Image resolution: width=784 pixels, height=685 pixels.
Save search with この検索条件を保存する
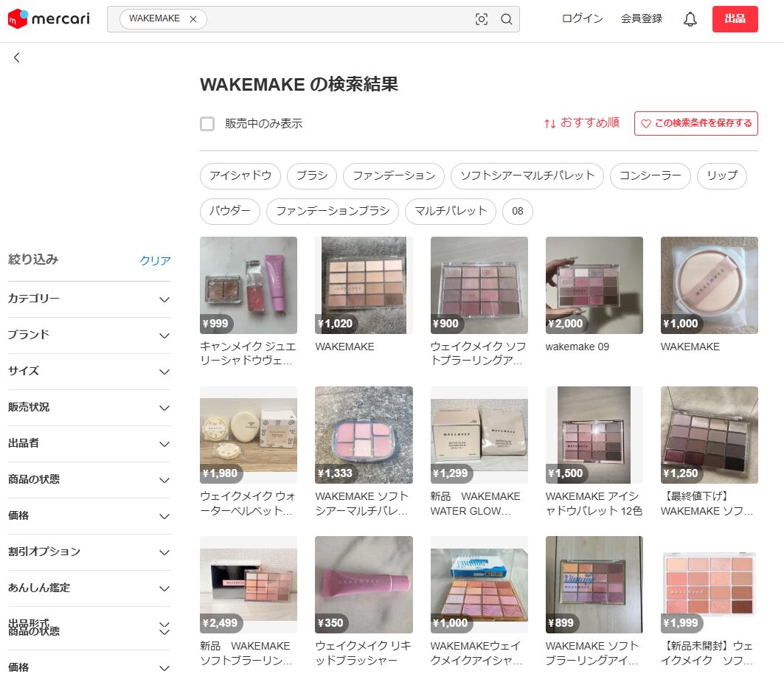tap(696, 123)
